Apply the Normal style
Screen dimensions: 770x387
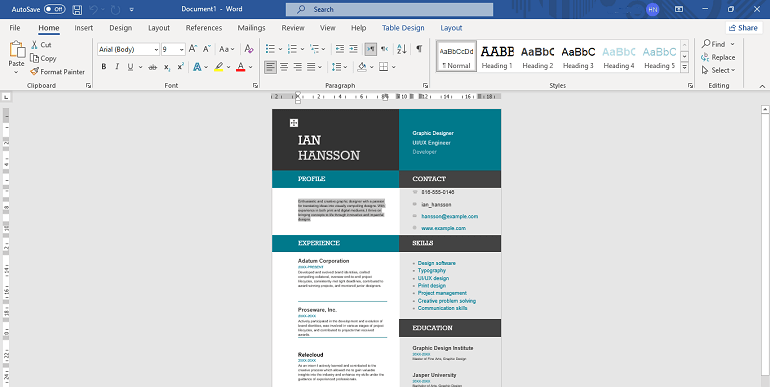point(456,56)
